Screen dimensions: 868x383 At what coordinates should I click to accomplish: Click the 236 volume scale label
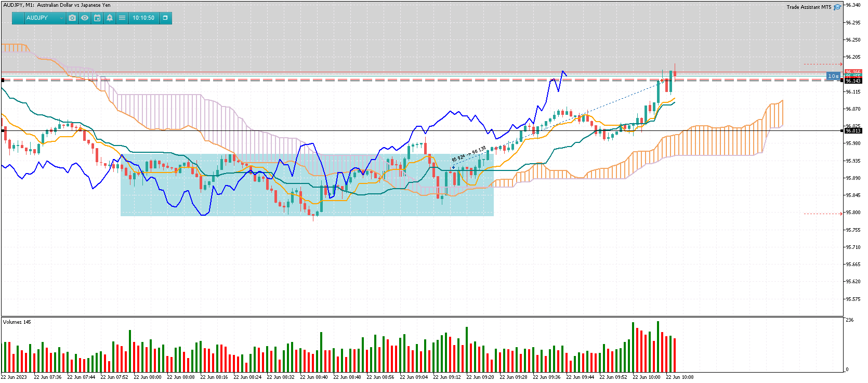(850, 320)
